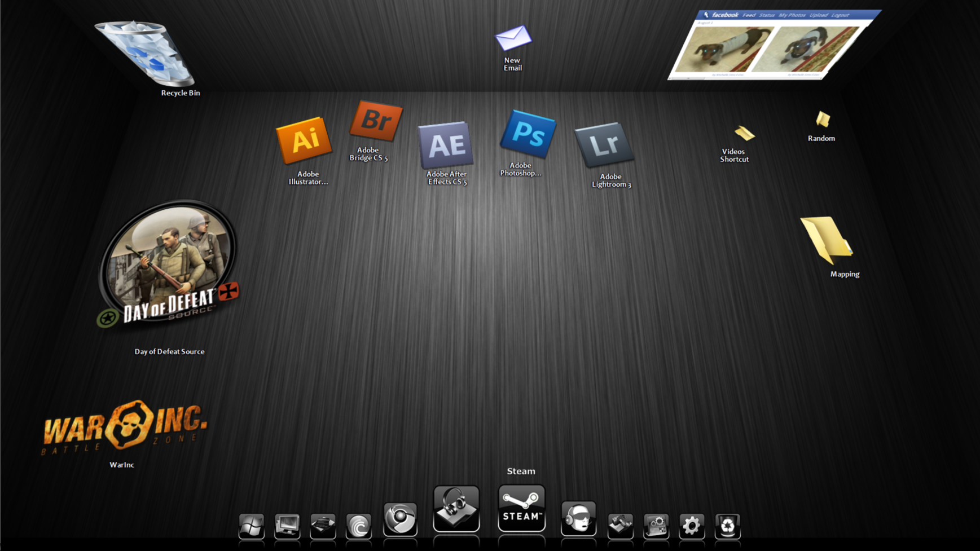Open the left dog photo in Facebook widget
This screenshot has height=551, width=980.
pos(725,50)
